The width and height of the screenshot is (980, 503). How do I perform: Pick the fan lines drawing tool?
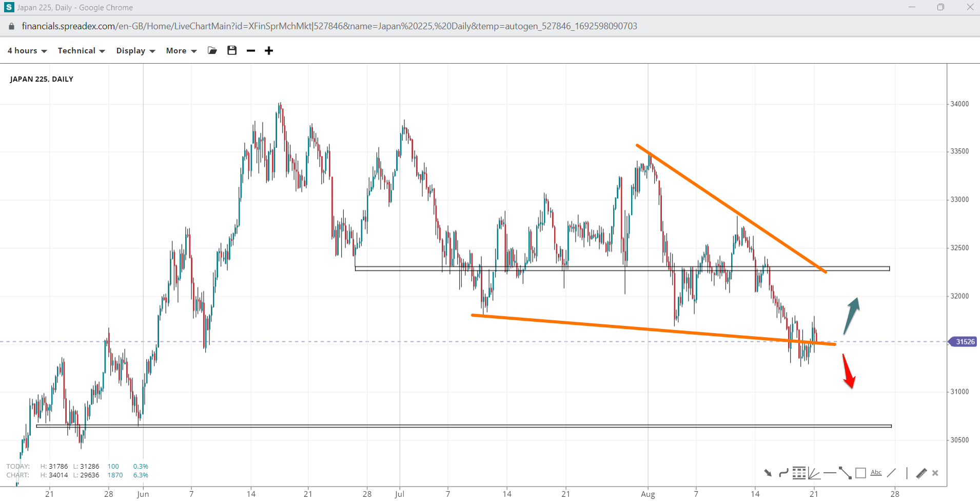[x=814, y=473]
